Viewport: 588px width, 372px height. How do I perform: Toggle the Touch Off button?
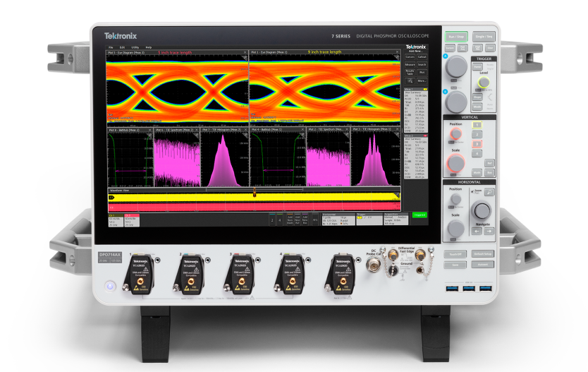click(x=455, y=254)
